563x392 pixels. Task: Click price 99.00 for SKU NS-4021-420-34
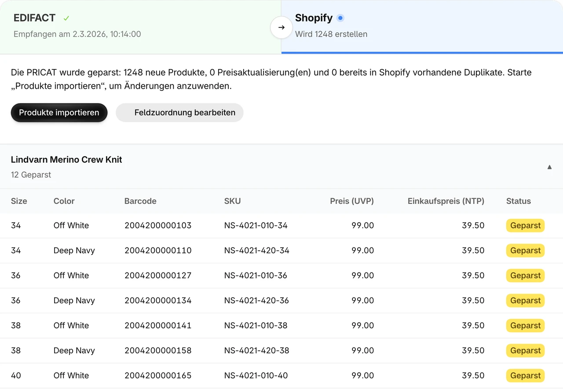pos(363,250)
